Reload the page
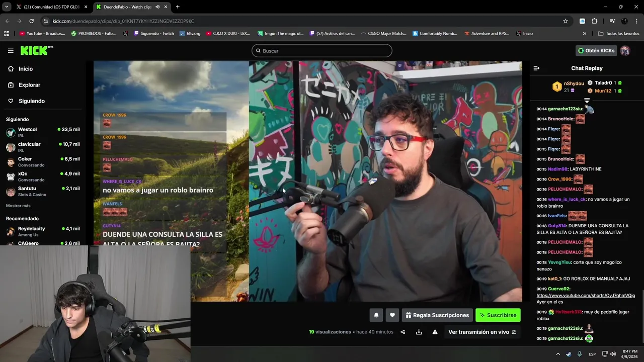Image resolution: width=644 pixels, height=362 pixels. [31, 21]
